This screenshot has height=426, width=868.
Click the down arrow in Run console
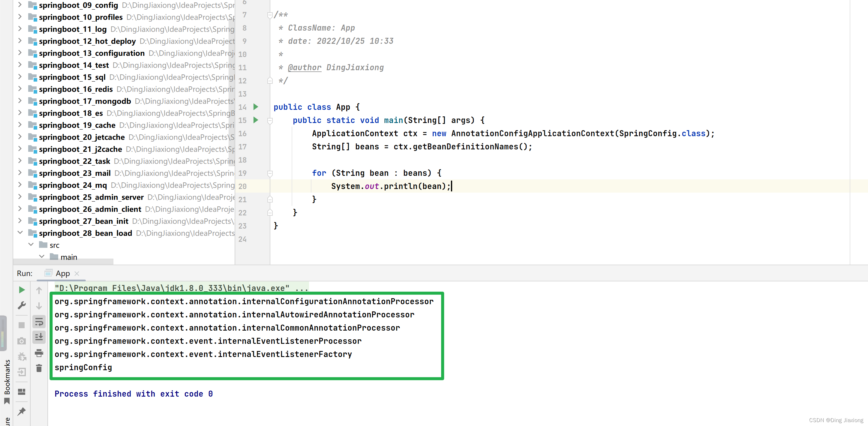tap(39, 305)
